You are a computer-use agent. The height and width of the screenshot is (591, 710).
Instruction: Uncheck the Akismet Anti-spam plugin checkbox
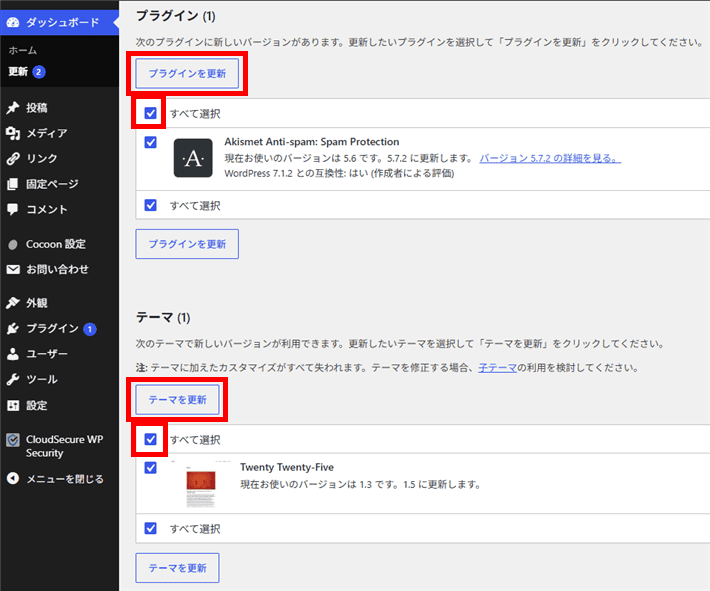click(150, 142)
